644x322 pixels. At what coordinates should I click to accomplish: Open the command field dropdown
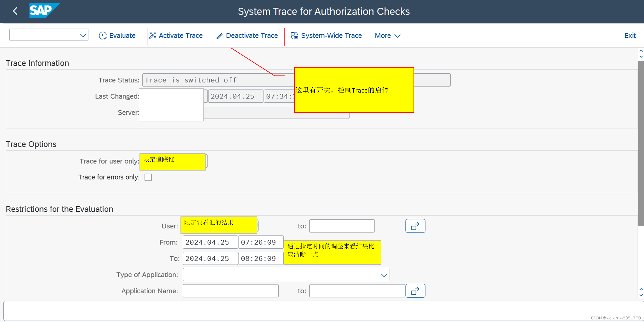click(83, 35)
